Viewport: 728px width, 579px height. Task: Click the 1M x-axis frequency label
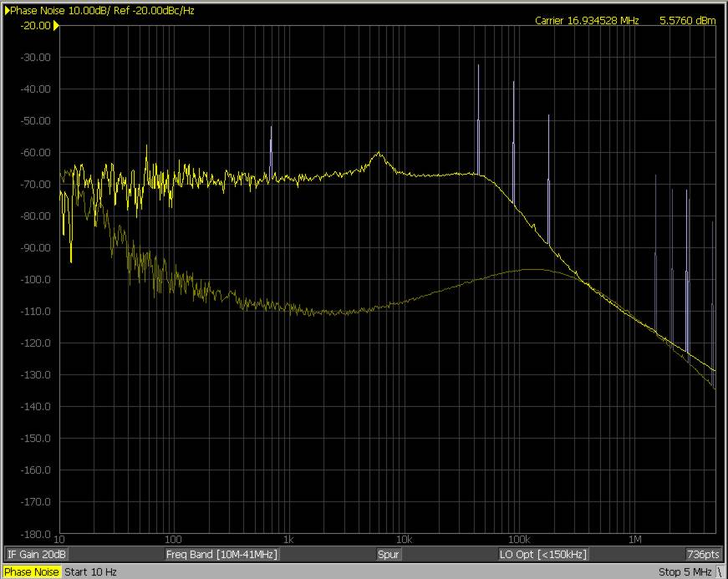point(634,540)
